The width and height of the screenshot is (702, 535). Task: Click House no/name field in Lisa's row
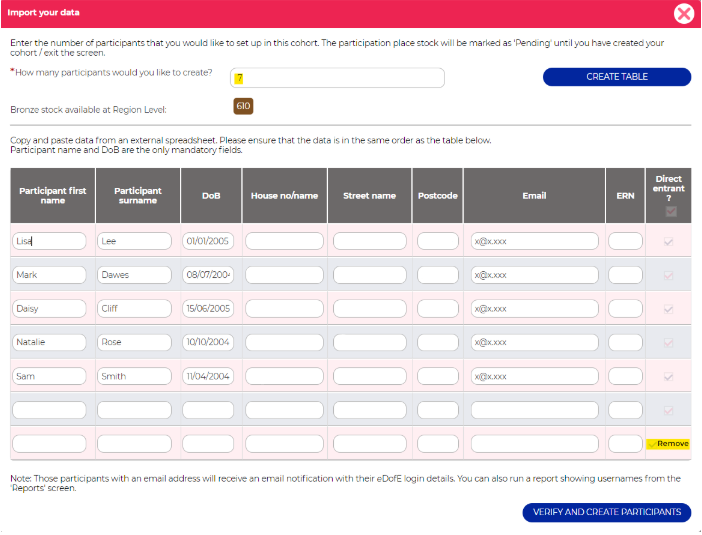tap(284, 241)
